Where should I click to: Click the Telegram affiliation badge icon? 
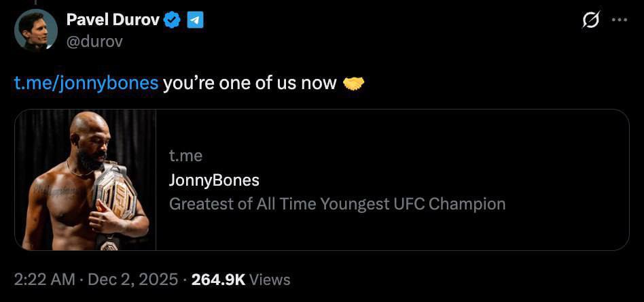point(195,20)
